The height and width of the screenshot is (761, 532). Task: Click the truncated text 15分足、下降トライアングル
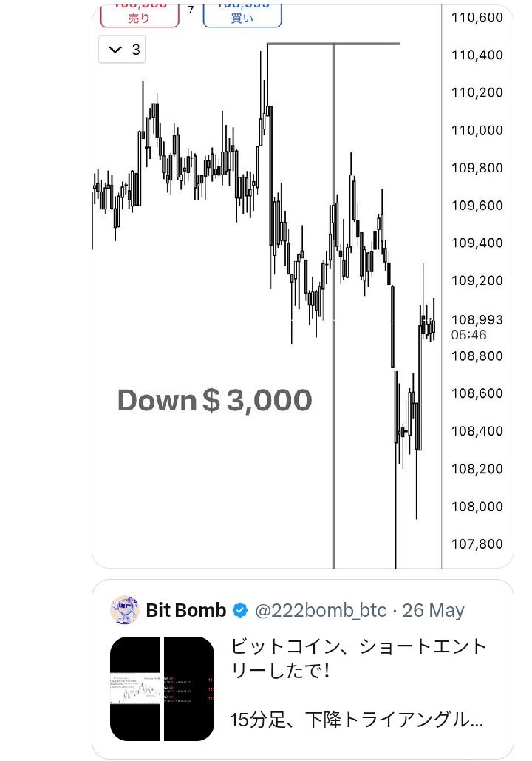click(x=356, y=720)
